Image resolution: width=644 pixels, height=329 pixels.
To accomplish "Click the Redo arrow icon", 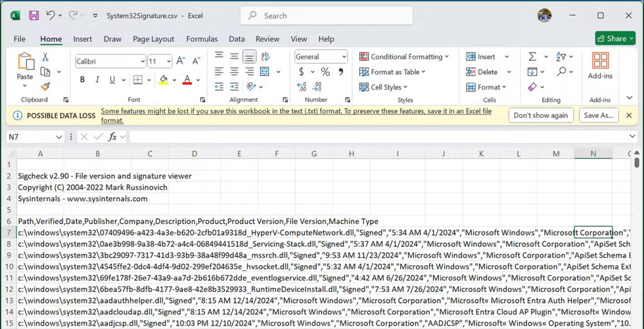I will tap(73, 15).
